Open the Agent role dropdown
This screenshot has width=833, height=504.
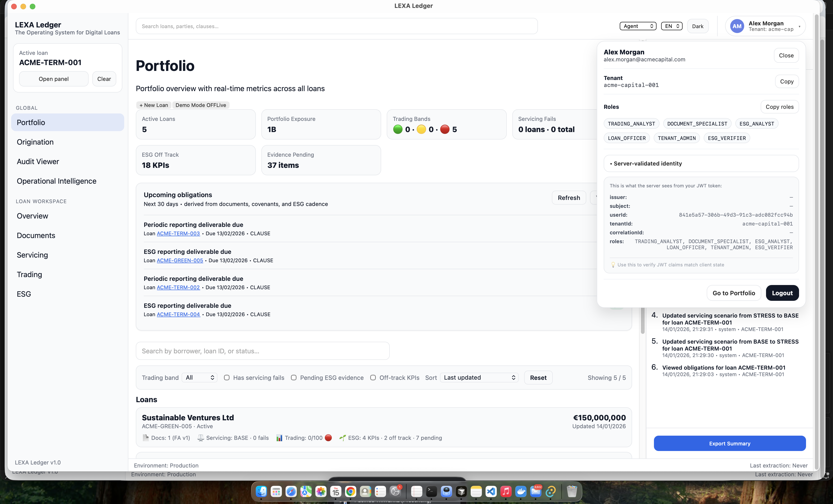638,26
